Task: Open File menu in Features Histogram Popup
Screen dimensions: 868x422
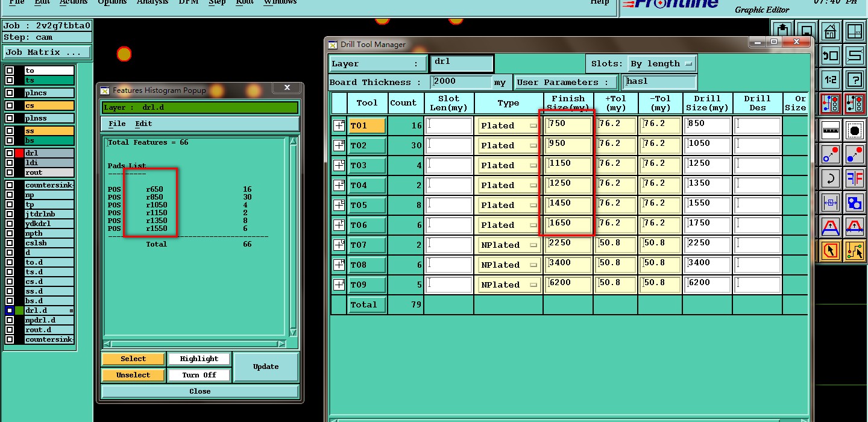Action: coord(117,124)
